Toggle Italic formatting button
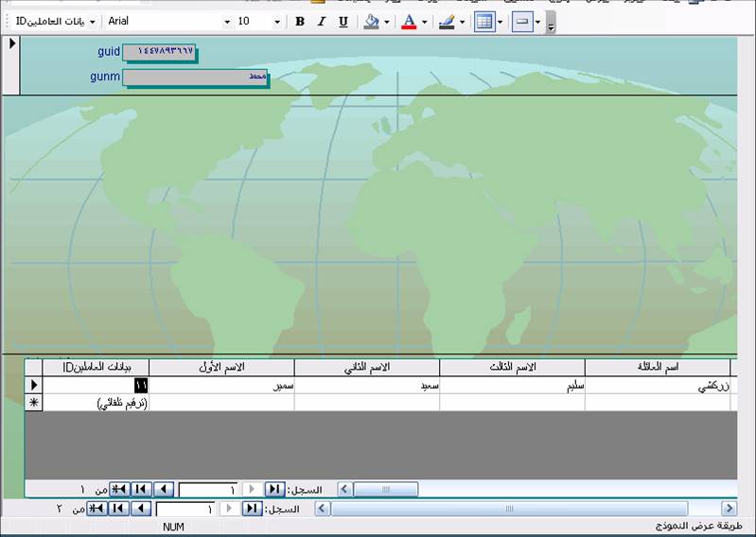This screenshot has width=756, height=537. [321, 22]
